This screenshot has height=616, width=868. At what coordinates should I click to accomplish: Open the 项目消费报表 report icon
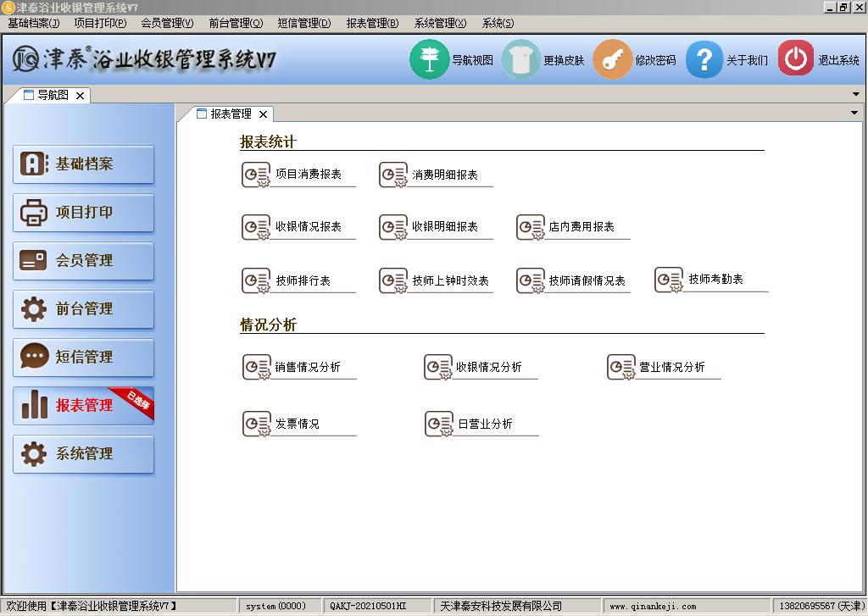256,175
